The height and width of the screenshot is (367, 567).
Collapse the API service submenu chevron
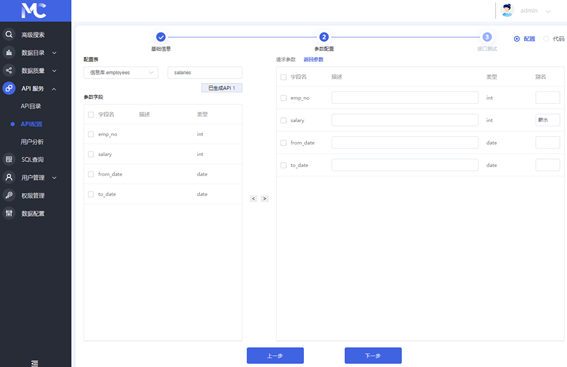(54, 89)
